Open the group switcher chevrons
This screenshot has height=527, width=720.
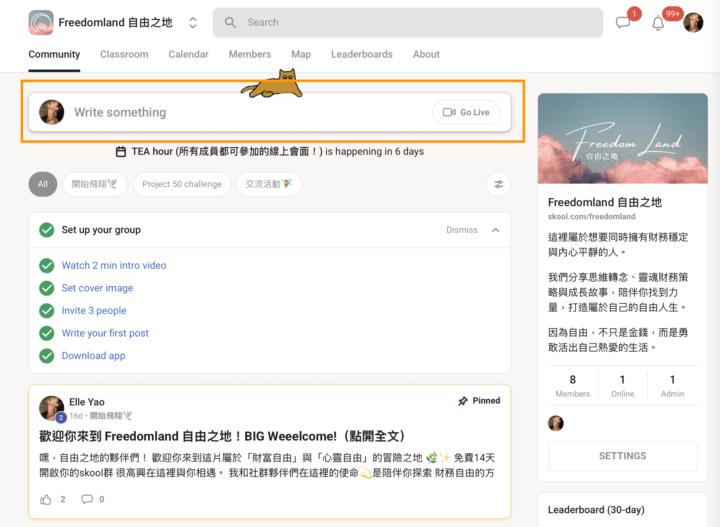click(193, 22)
